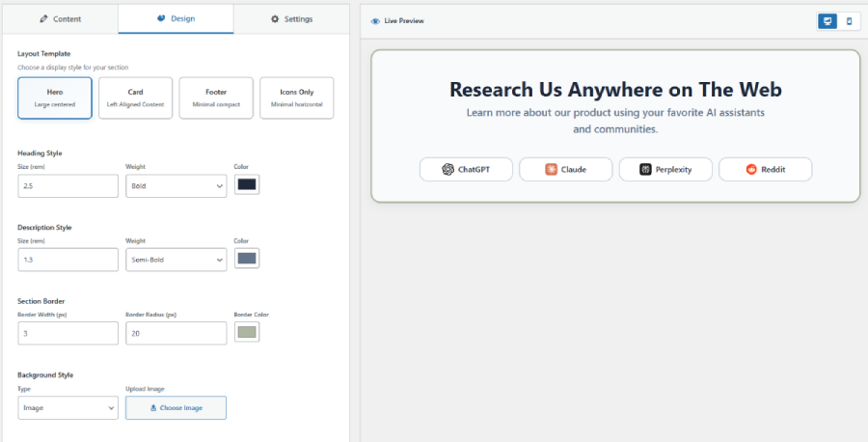Switch to mobile preview icon
This screenshot has height=442, width=868.
(849, 20)
